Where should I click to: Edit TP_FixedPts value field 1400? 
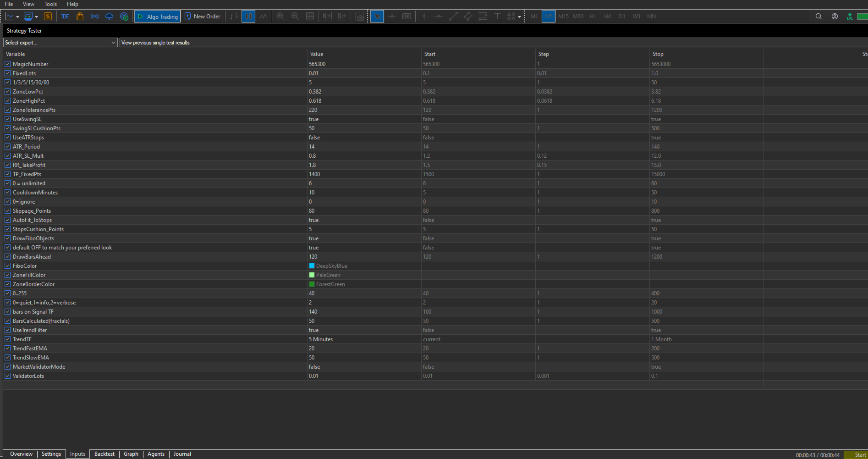pos(364,174)
